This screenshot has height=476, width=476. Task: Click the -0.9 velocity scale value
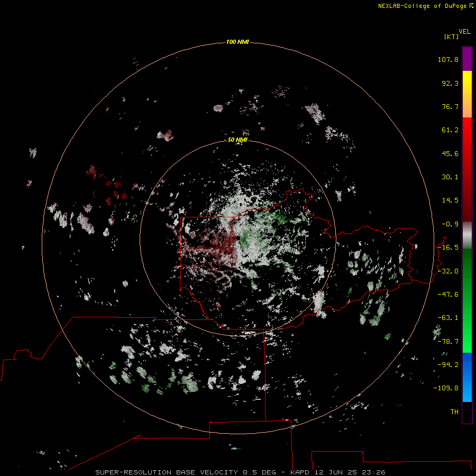(x=450, y=224)
